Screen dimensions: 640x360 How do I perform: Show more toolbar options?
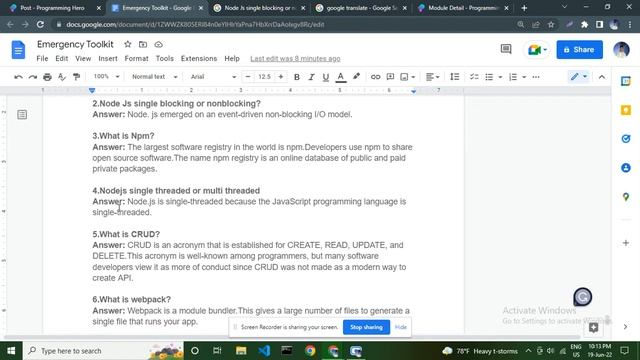[536, 77]
